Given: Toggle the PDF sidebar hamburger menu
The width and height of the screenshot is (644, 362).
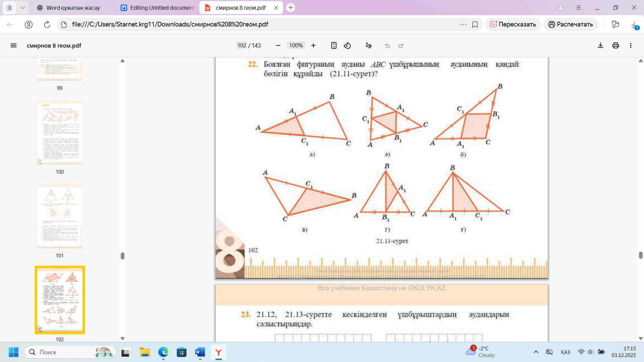Looking at the screenshot, I should pyautogui.click(x=13, y=46).
